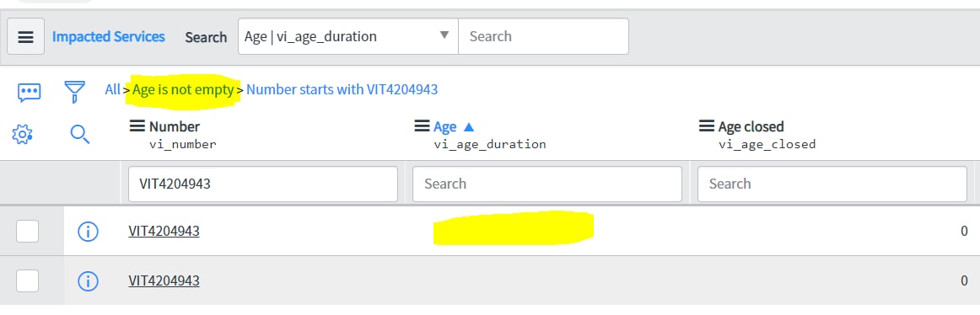This screenshot has height=315, width=980.
Task: Select checkbox for second VIT4204943 row
Action: pos(27,281)
